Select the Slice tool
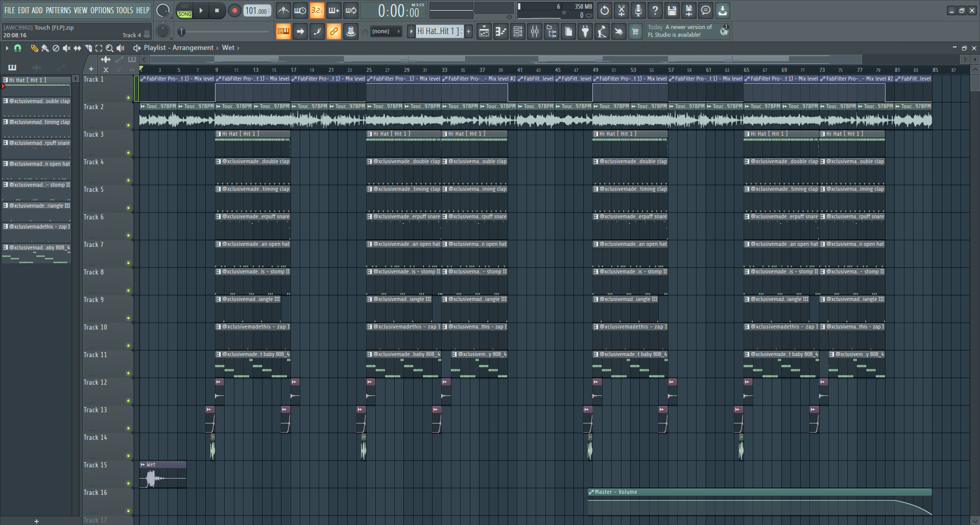 coord(88,48)
